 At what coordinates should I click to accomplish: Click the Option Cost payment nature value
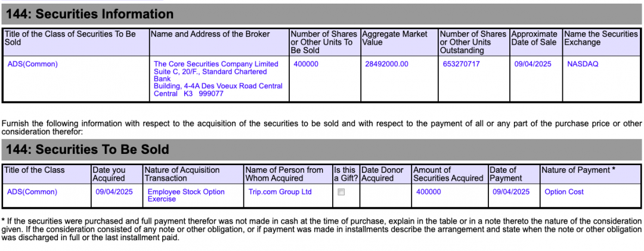pyautogui.click(x=564, y=192)
